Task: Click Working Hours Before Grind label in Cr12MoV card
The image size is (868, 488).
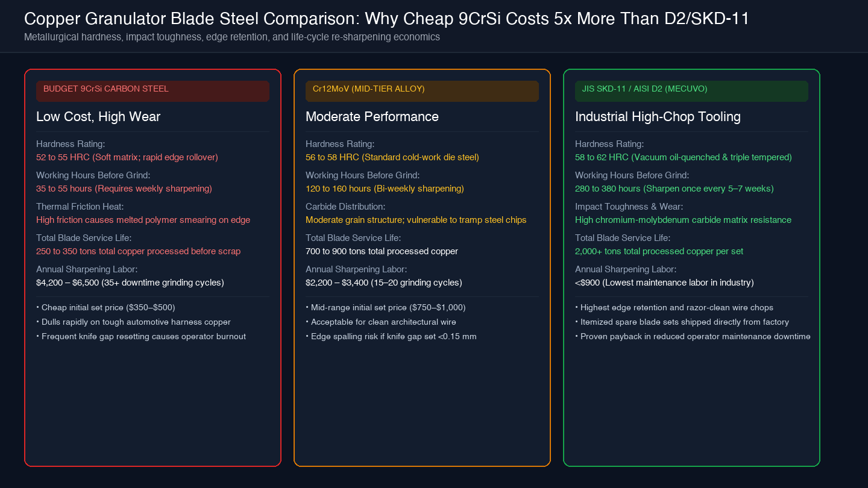Action: click(362, 175)
